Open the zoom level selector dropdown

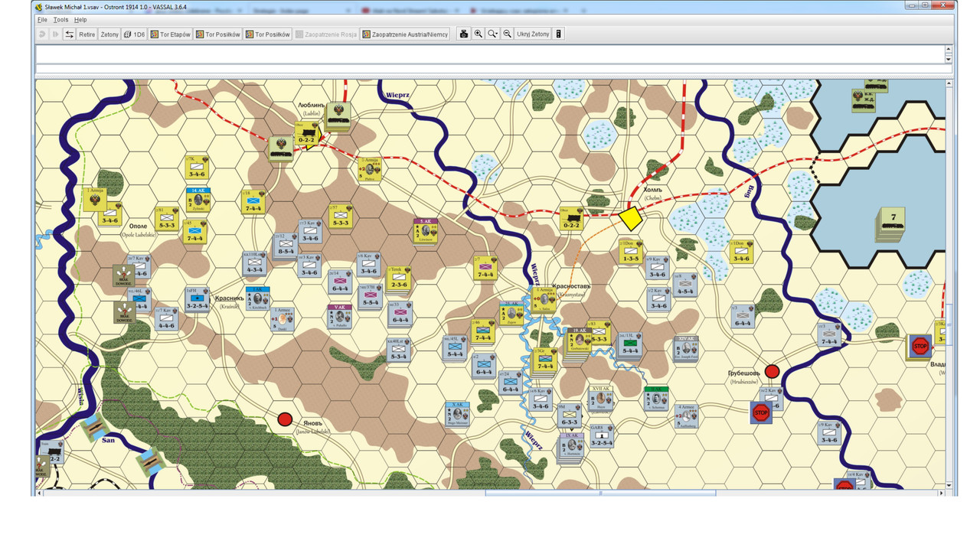(x=492, y=34)
